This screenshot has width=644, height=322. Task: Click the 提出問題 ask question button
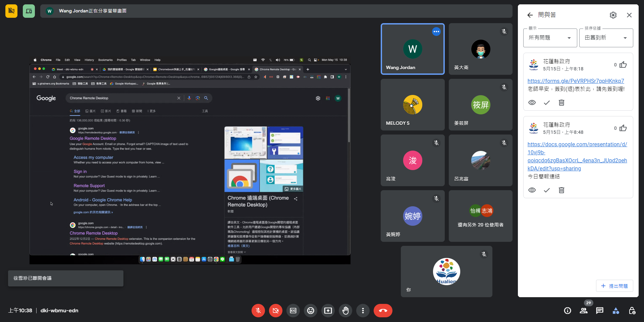(614, 286)
